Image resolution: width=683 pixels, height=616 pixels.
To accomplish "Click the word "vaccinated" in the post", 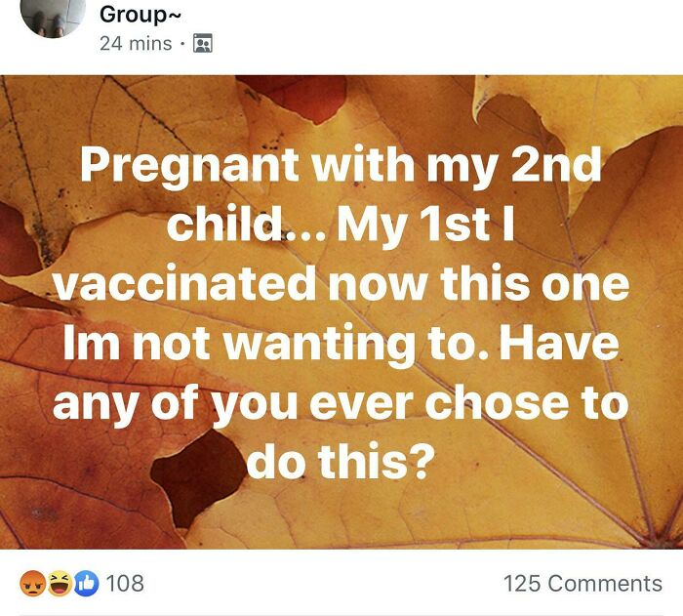I will 183,285.
